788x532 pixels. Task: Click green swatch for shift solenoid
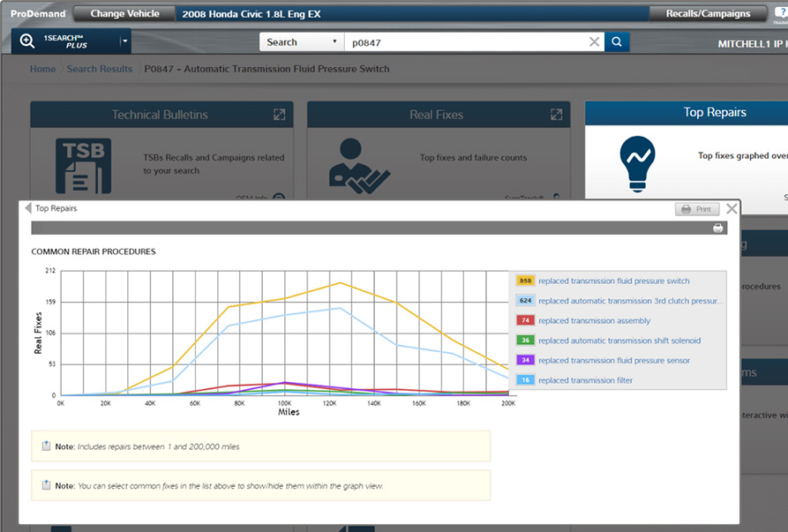pos(525,341)
